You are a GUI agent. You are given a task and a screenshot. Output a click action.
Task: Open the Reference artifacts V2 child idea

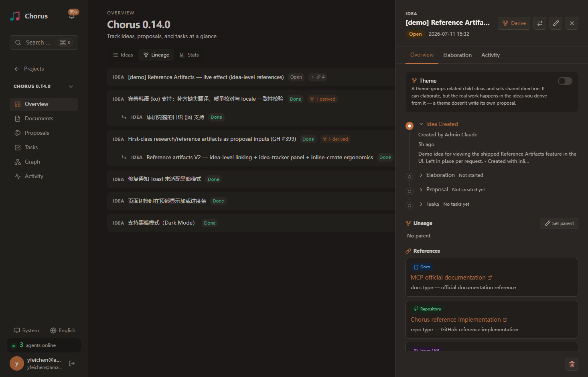click(x=251, y=157)
